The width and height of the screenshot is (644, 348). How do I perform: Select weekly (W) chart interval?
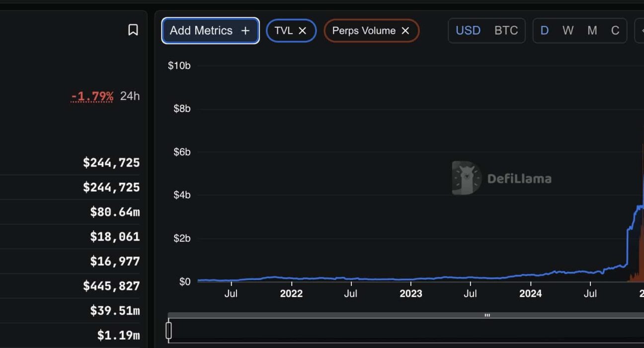point(568,31)
